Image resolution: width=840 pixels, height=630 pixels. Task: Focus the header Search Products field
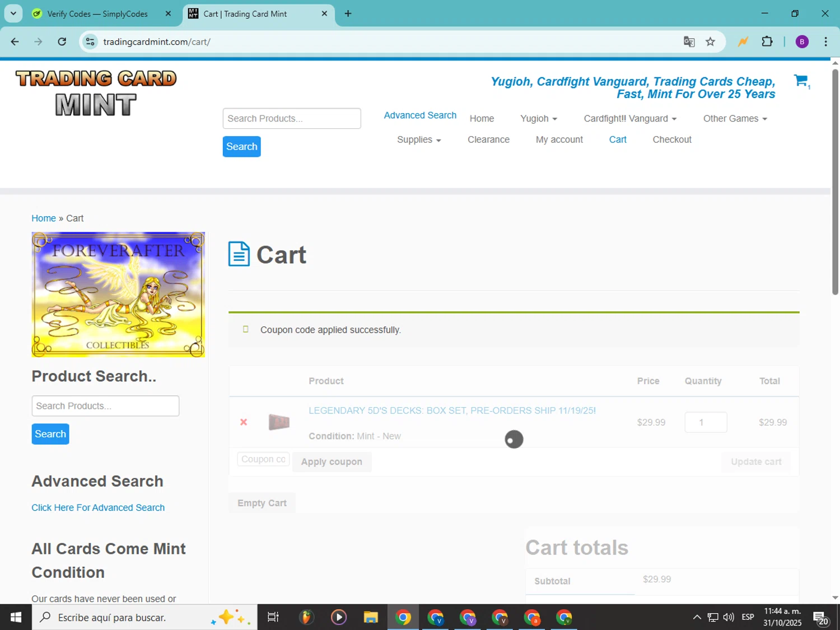point(292,118)
